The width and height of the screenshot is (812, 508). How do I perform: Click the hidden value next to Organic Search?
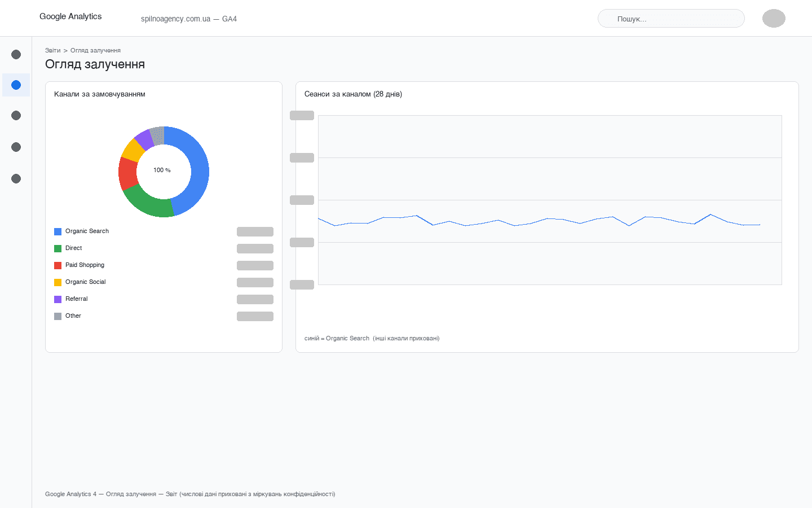point(255,231)
